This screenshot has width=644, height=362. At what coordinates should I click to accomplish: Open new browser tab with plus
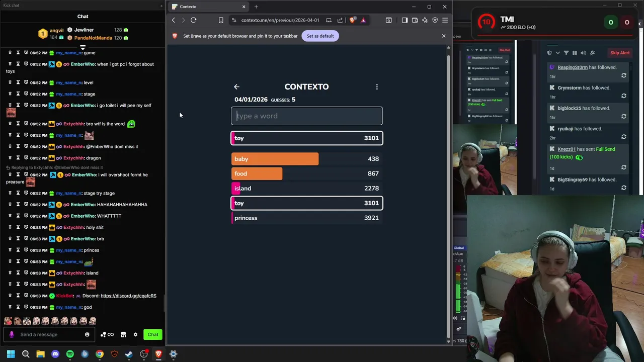click(256, 7)
